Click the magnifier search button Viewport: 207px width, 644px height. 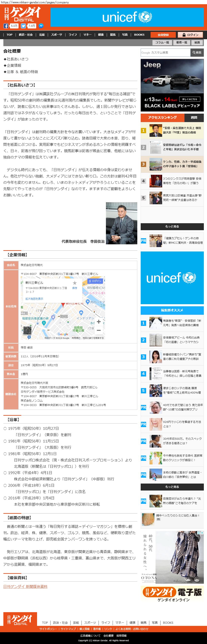[x=197, y=52]
